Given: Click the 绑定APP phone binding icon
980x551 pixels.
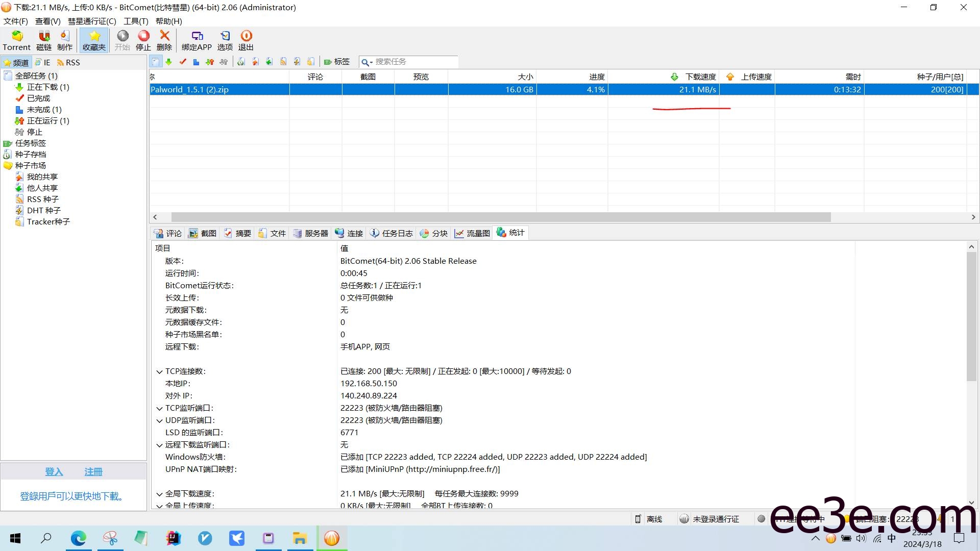Looking at the screenshot, I should click(x=197, y=40).
